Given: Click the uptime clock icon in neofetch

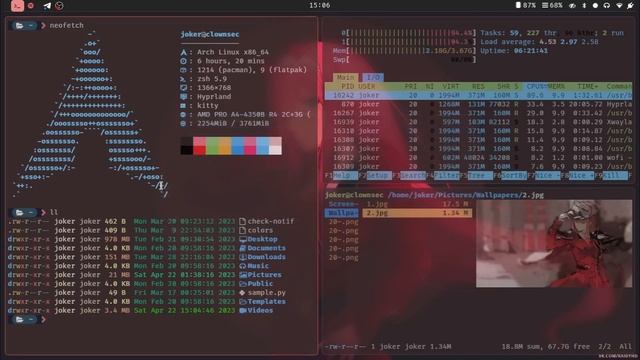Looking at the screenshot, I should (184, 61).
